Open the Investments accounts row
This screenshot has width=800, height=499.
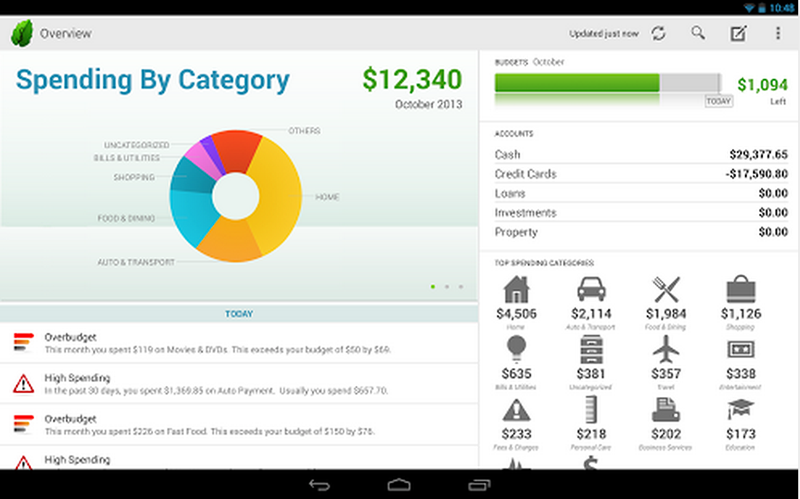(x=641, y=213)
